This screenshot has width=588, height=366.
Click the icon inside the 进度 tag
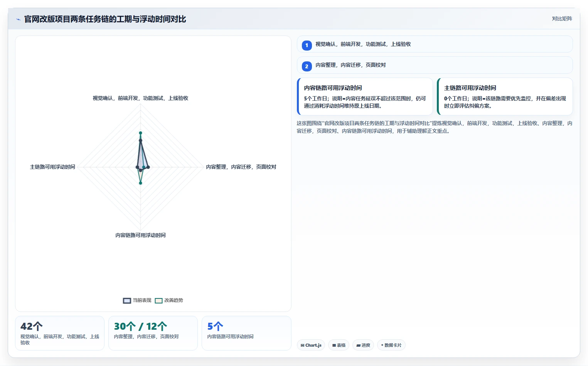point(358,345)
